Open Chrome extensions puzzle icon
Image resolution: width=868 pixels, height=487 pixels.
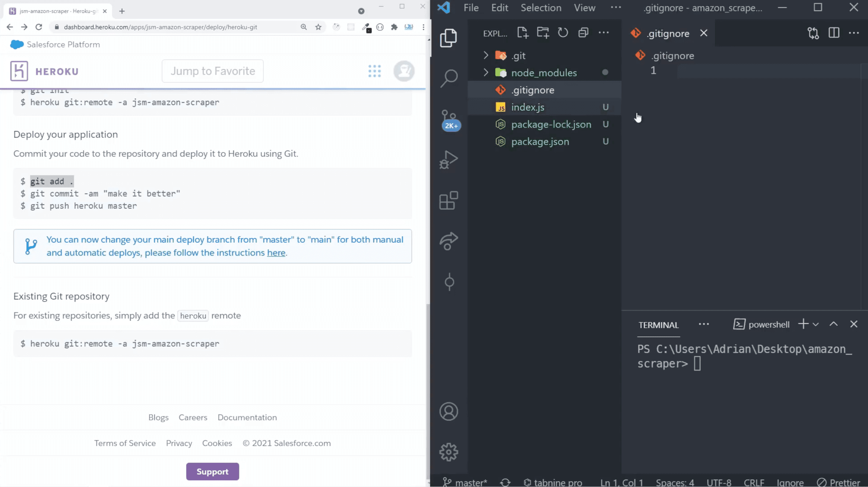click(x=394, y=27)
